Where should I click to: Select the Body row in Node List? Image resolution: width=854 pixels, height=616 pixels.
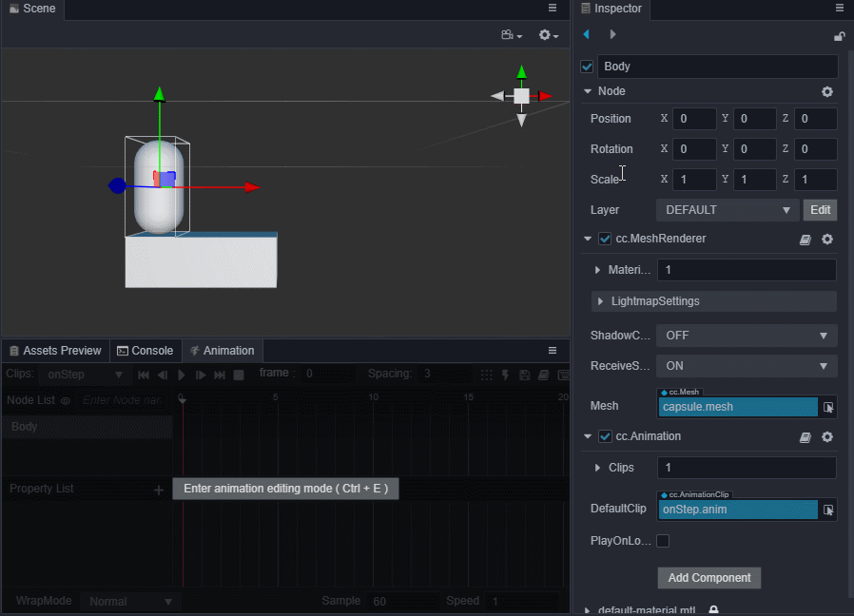click(x=87, y=427)
